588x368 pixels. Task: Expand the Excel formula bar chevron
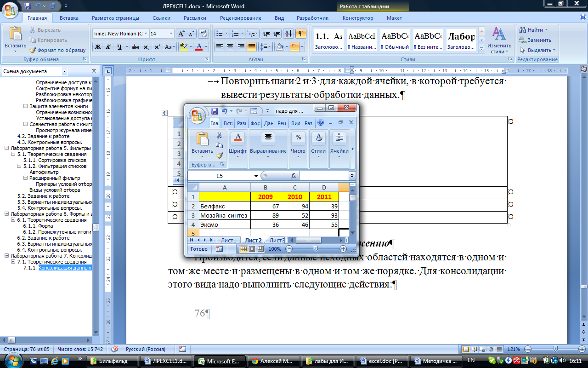[x=352, y=176]
